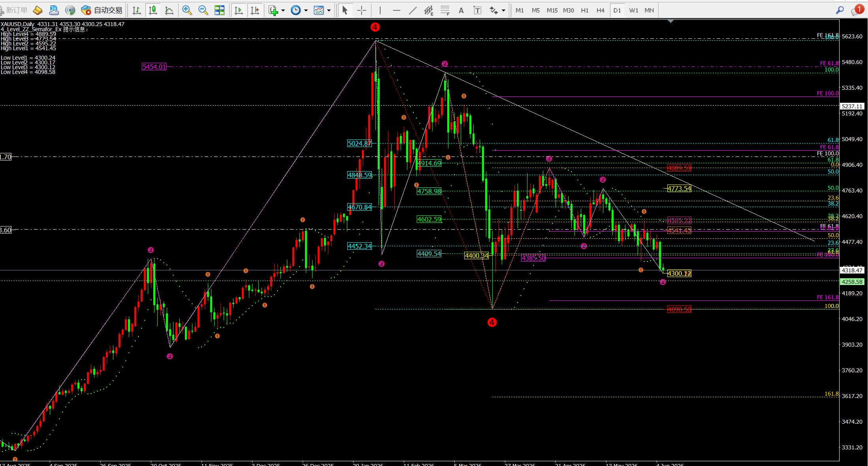
Task: Click the chart templates icon
Action: [x=318, y=10]
